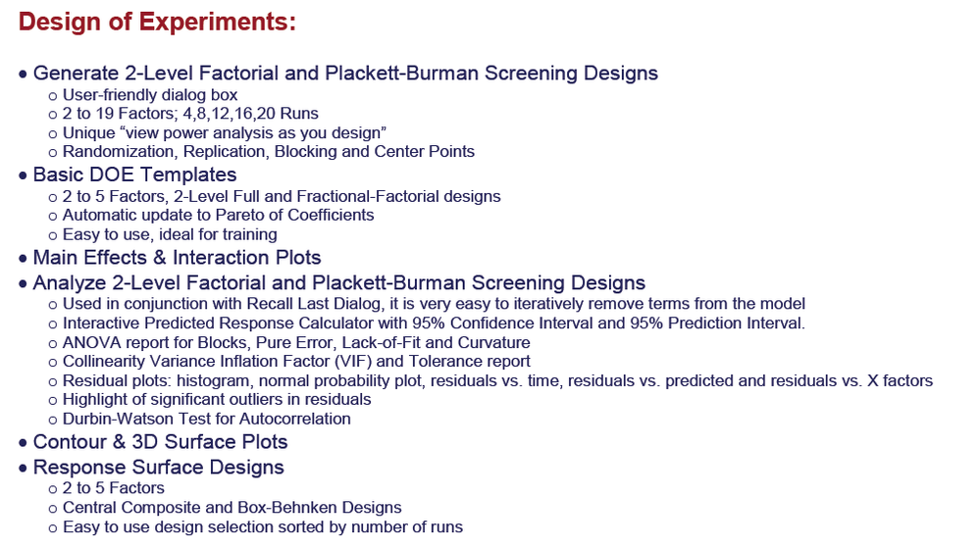Click 'Response Surface Designs' bullet heading
The width and height of the screenshot is (980, 548).
pos(158,468)
